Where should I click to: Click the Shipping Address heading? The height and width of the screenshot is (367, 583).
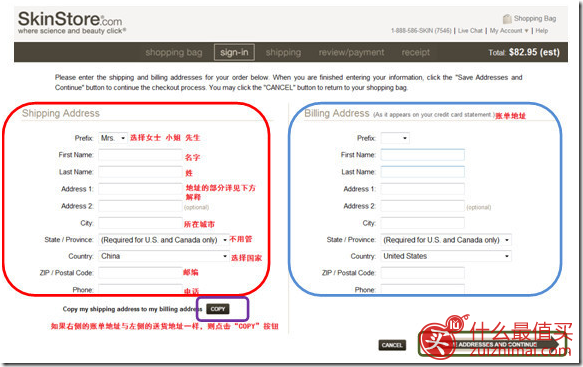[61, 113]
